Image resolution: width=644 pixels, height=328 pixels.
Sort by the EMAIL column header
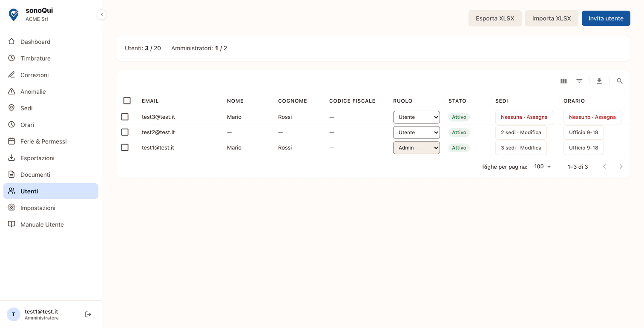coord(150,101)
